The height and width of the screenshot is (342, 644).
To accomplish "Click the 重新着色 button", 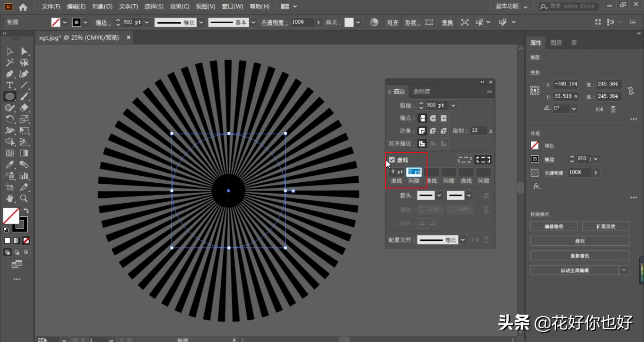I will tap(580, 256).
